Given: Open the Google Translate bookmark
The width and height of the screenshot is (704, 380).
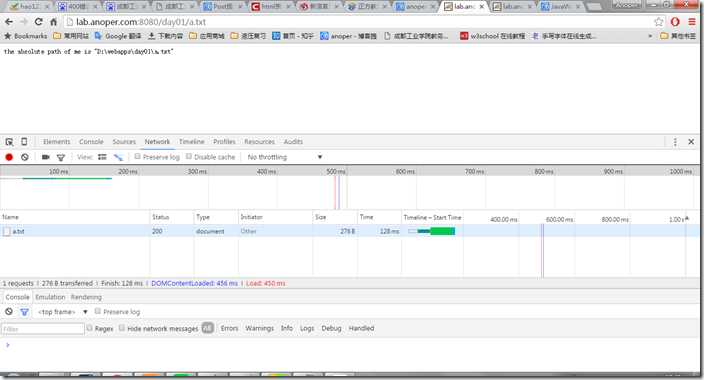Looking at the screenshot, I should (118, 36).
